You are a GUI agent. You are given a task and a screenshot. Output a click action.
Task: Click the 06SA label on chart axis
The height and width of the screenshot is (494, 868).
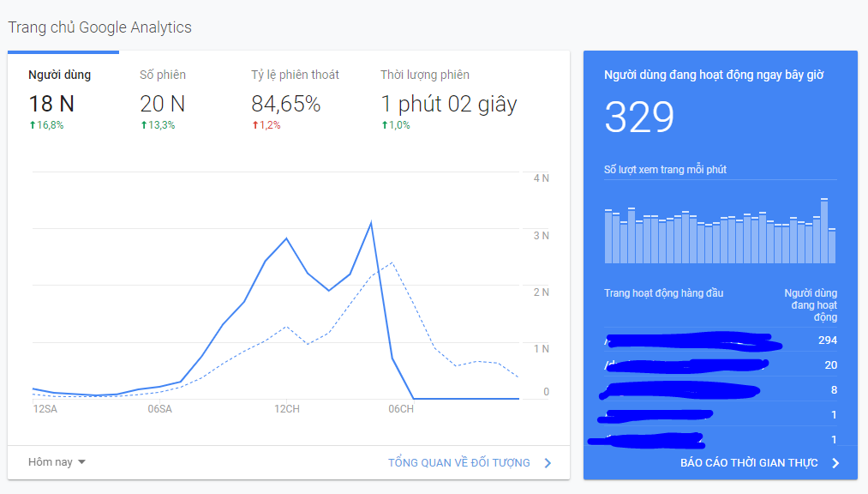[159, 409]
